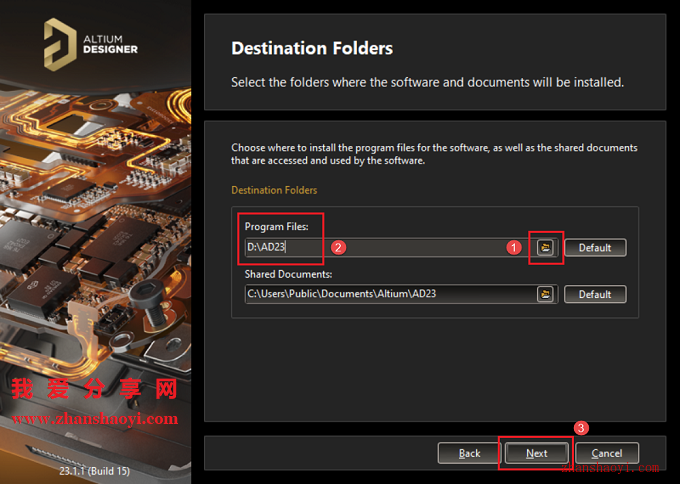Click the Destination Folders heading
The height and width of the screenshot is (484, 680).
312,48
